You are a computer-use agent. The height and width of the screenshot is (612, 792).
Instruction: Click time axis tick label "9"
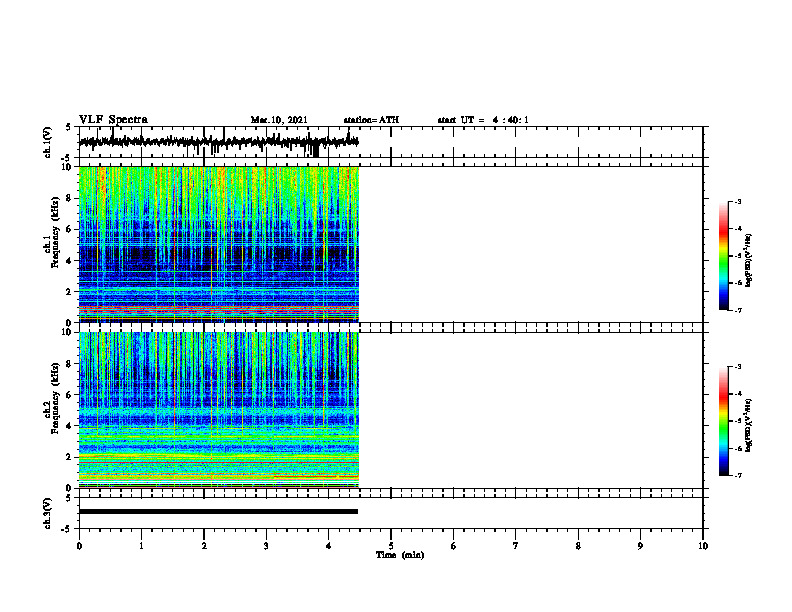point(640,546)
